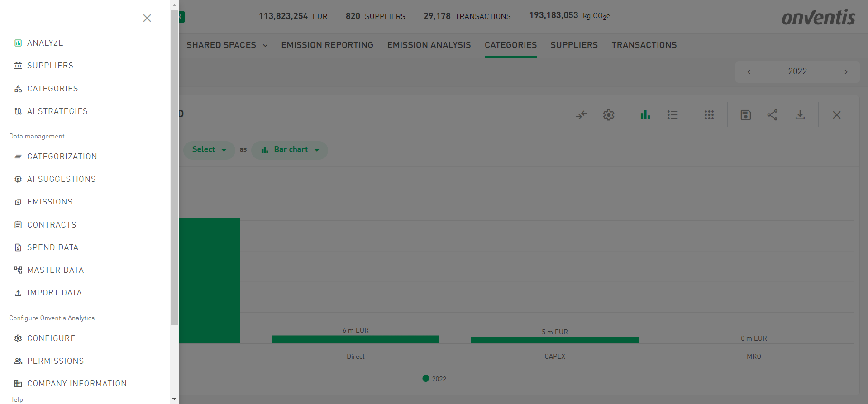Image resolution: width=868 pixels, height=404 pixels.
Task: Go to next year after 2022
Action: coord(846,72)
